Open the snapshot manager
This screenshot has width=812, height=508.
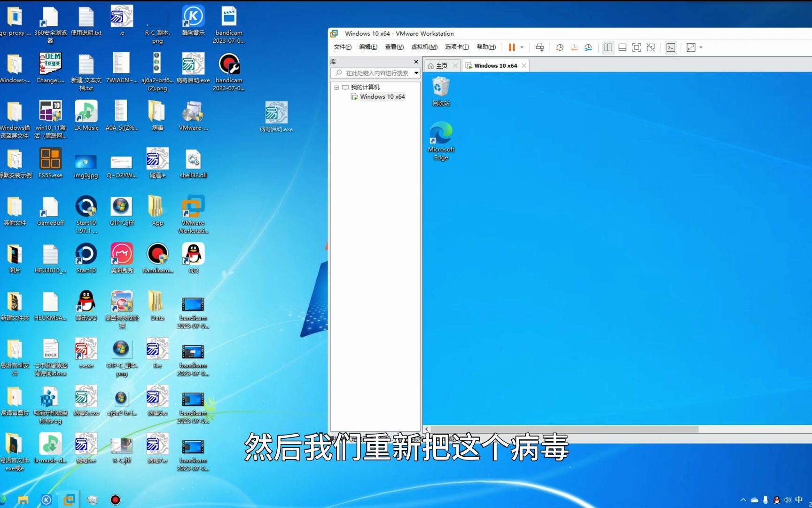click(x=588, y=47)
